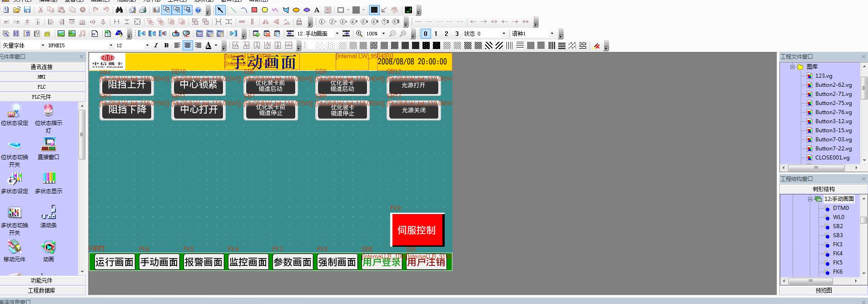Image resolution: width=868 pixels, height=304 pixels.
Task: Click the 报警画面 navigation button
Action: pos(203,262)
